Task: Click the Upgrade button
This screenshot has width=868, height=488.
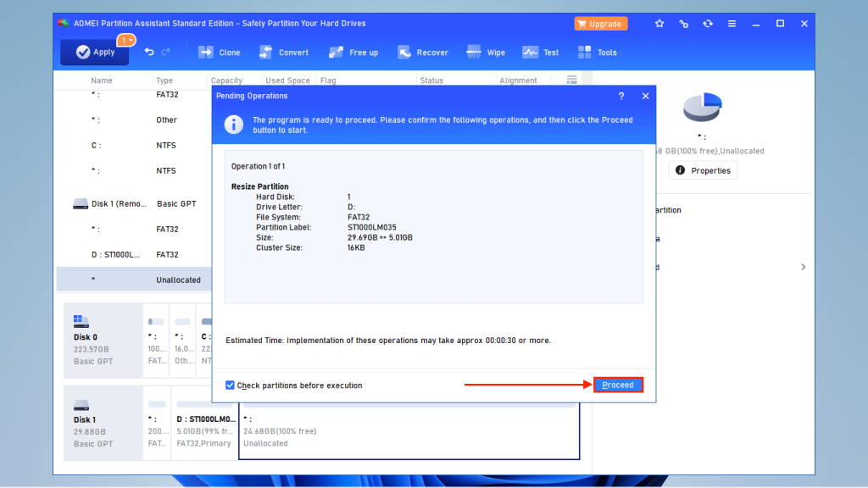Action: point(600,24)
